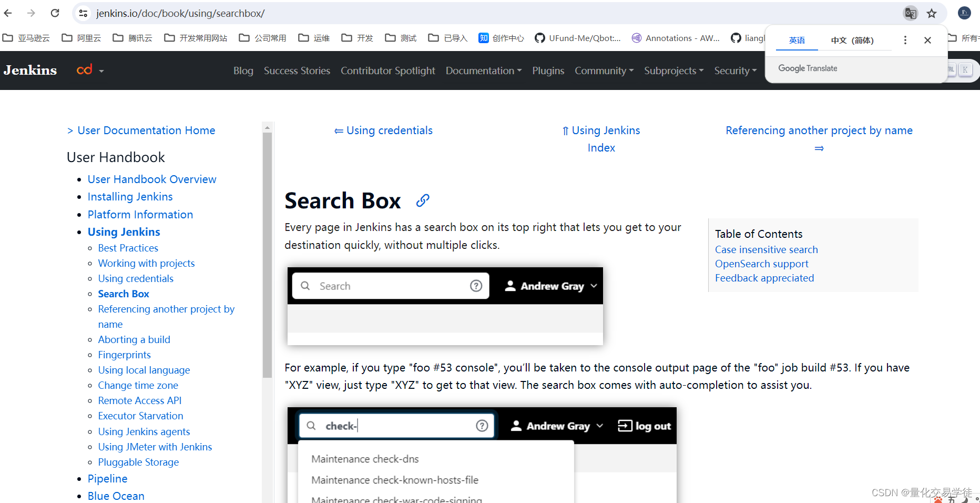The width and height of the screenshot is (980, 503).
Task: Go to next page Referencing another project
Action: click(819, 139)
